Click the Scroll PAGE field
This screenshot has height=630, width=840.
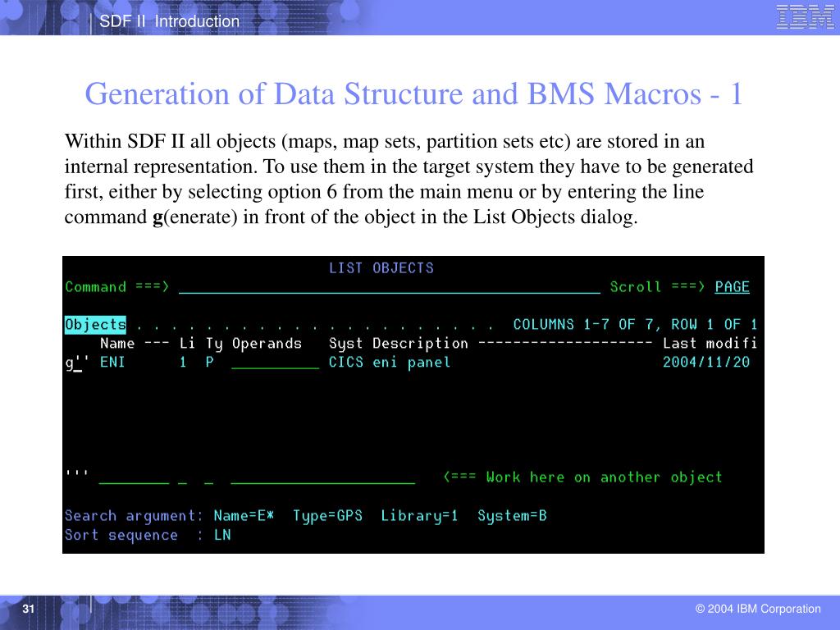(x=732, y=287)
